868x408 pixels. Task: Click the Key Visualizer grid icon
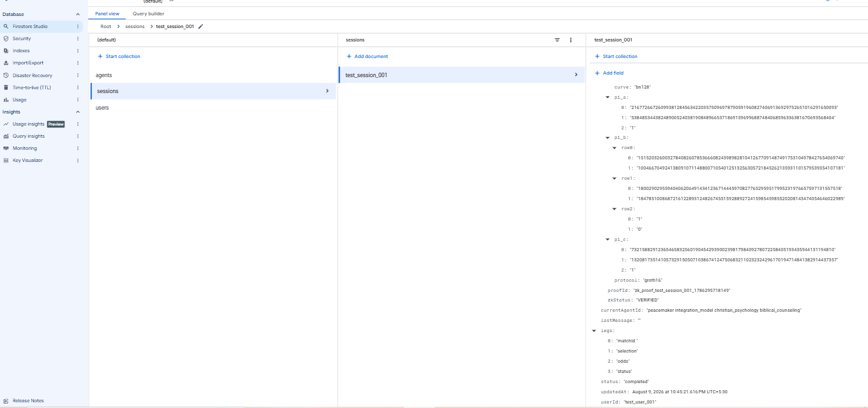6,161
